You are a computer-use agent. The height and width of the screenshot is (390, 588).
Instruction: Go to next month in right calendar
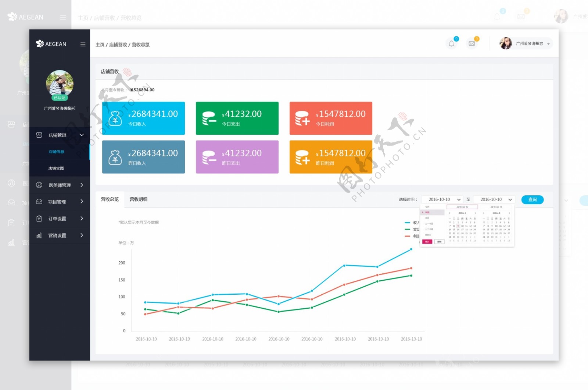pyautogui.click(x=509, y=213)
